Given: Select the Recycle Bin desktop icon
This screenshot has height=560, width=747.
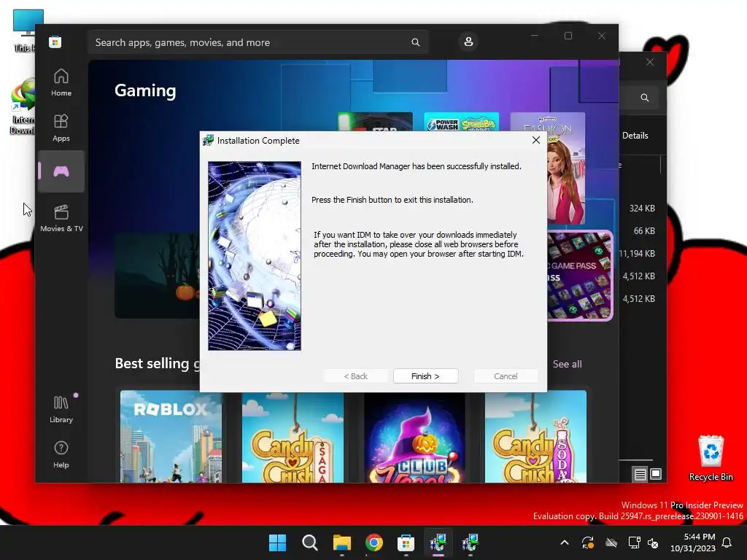Looking at the screenshot, I should pos(711,459).
